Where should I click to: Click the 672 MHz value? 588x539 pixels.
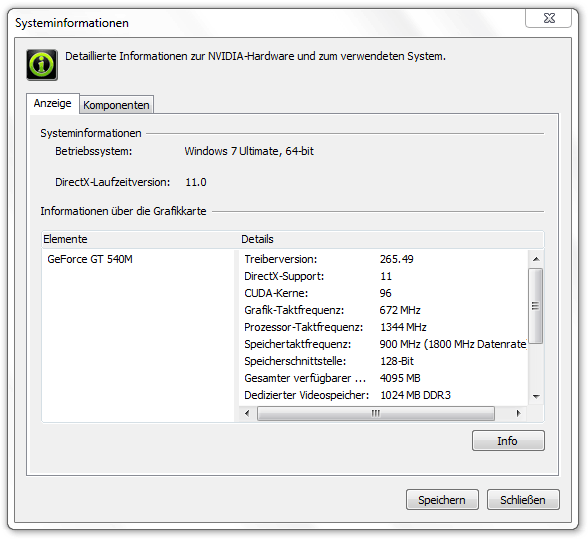pyautogui.click(x=400, y=310)
